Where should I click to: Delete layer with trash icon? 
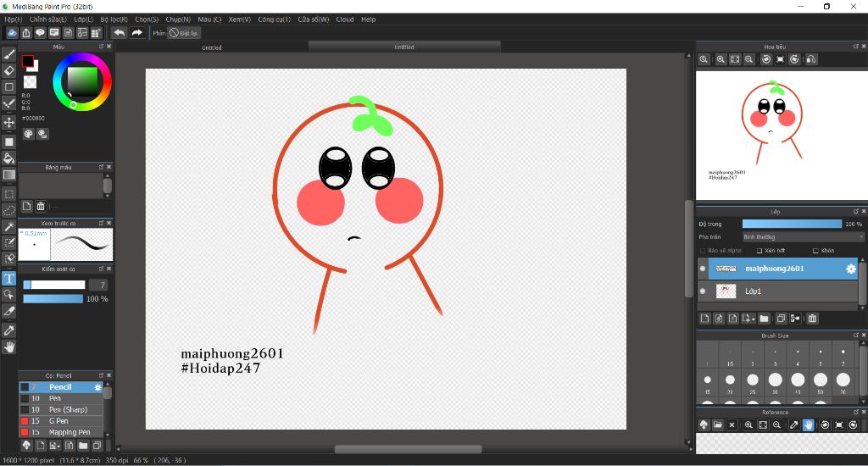[812, 319]
